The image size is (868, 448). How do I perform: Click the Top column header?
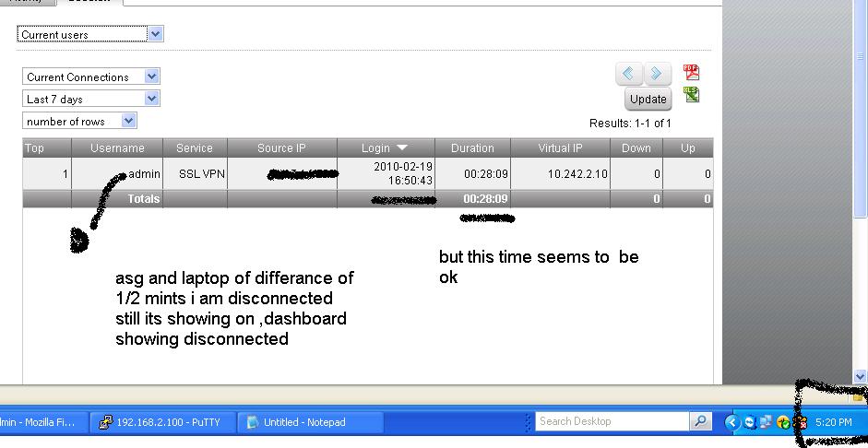pos(47,148)
